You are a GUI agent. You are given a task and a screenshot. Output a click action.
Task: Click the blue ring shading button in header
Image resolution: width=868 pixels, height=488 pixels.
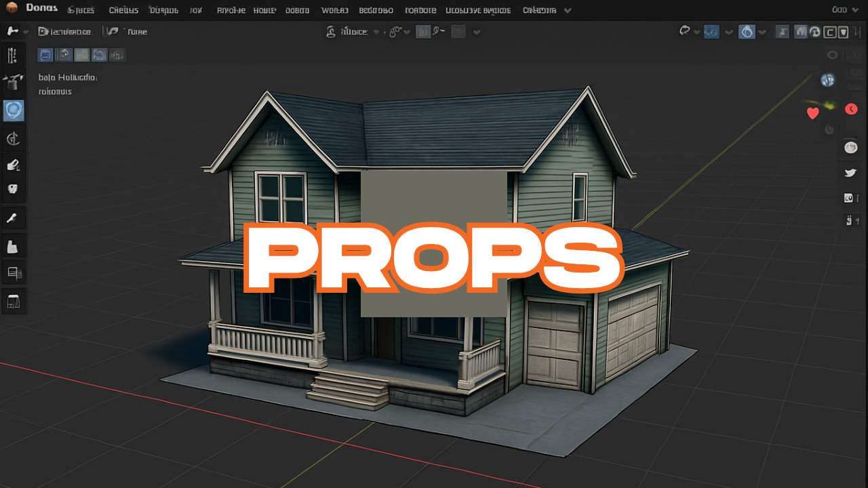[747, 32]
